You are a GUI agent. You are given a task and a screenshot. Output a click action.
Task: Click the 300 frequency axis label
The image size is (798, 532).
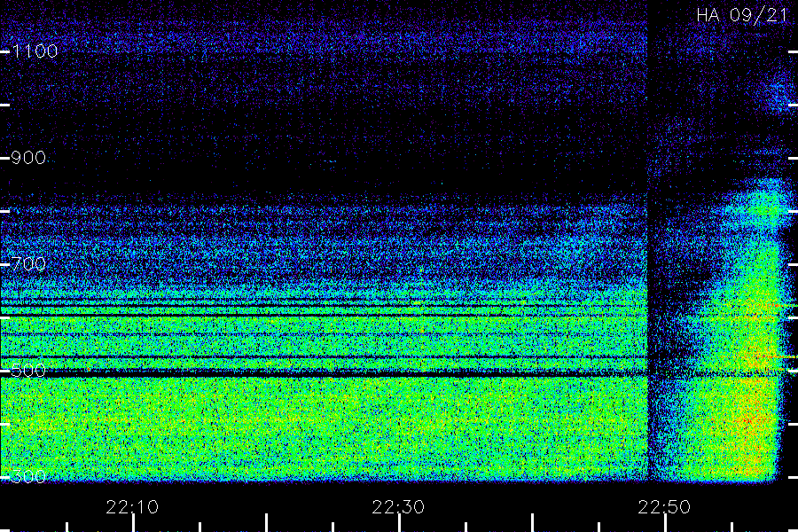pyautogui.click(x=28, y=477)
